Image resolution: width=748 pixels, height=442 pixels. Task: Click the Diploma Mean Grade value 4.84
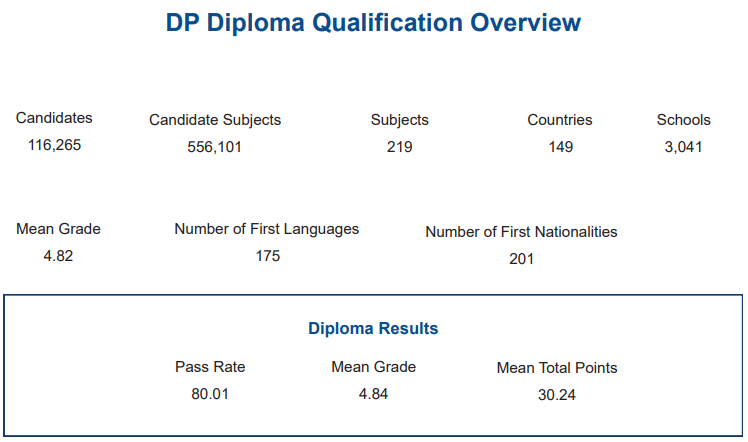coord(373,394)
